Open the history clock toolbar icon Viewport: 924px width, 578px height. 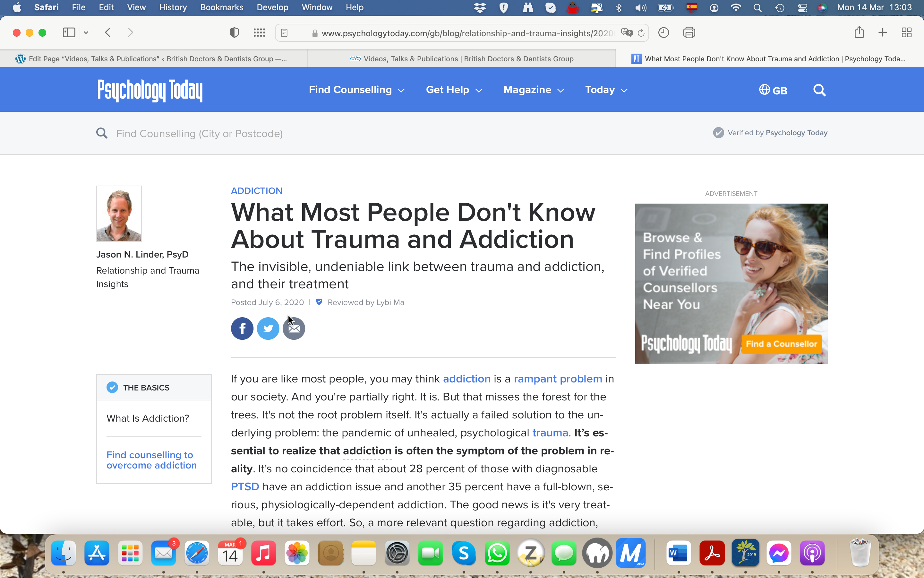[x=663, y=32]
